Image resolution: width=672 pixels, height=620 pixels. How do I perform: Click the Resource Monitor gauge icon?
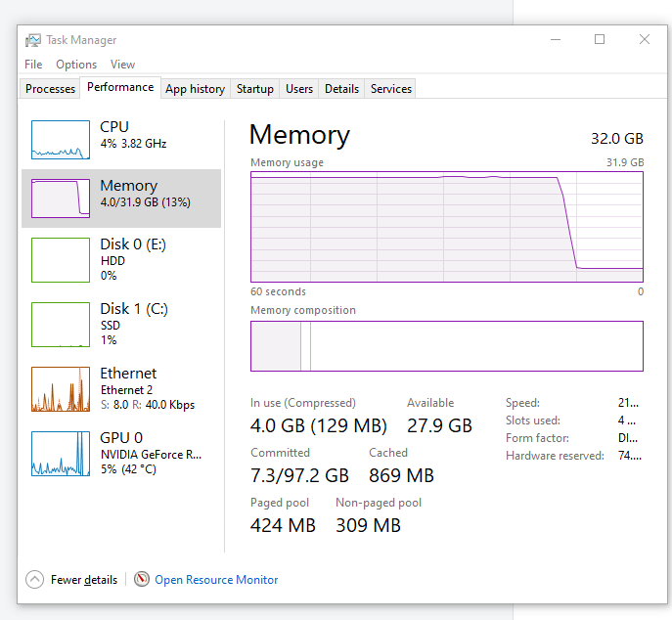(142, 580)
